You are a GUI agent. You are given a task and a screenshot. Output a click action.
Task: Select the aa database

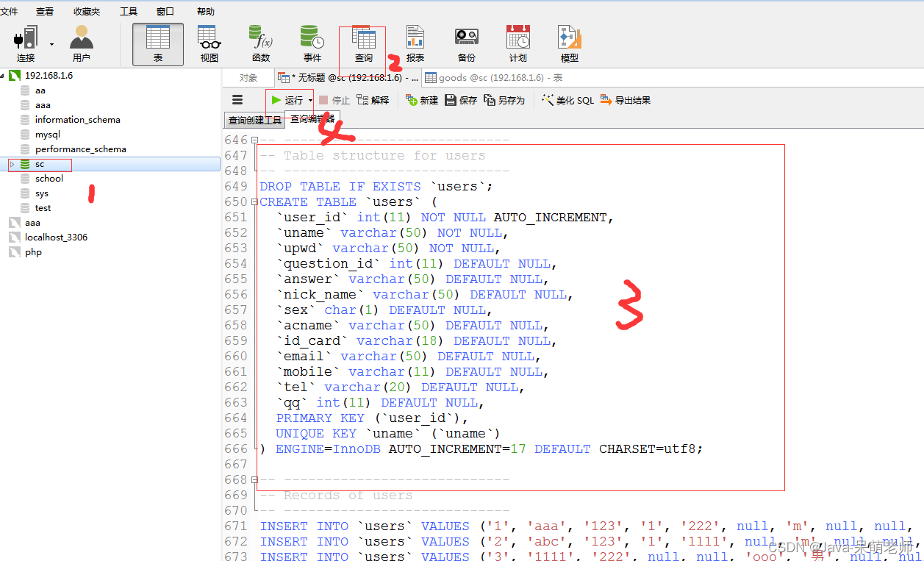pos(40,90)
